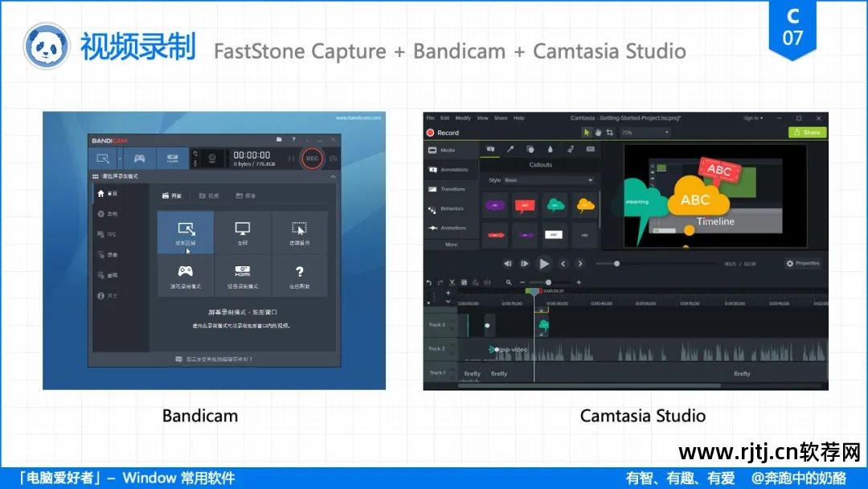
Task: Click the blur droplet annotation icon
Action: tap(550, 149)
